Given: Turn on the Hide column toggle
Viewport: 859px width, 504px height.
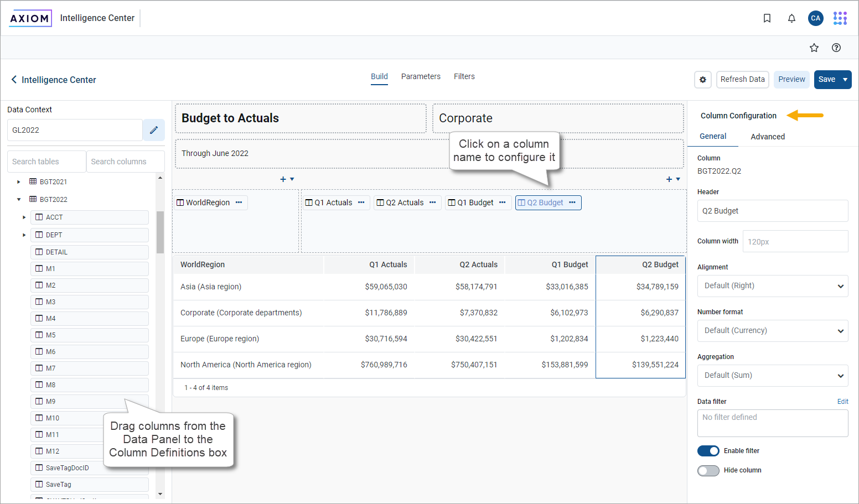Looking at the screenshot, I should (x=708, y=470).
